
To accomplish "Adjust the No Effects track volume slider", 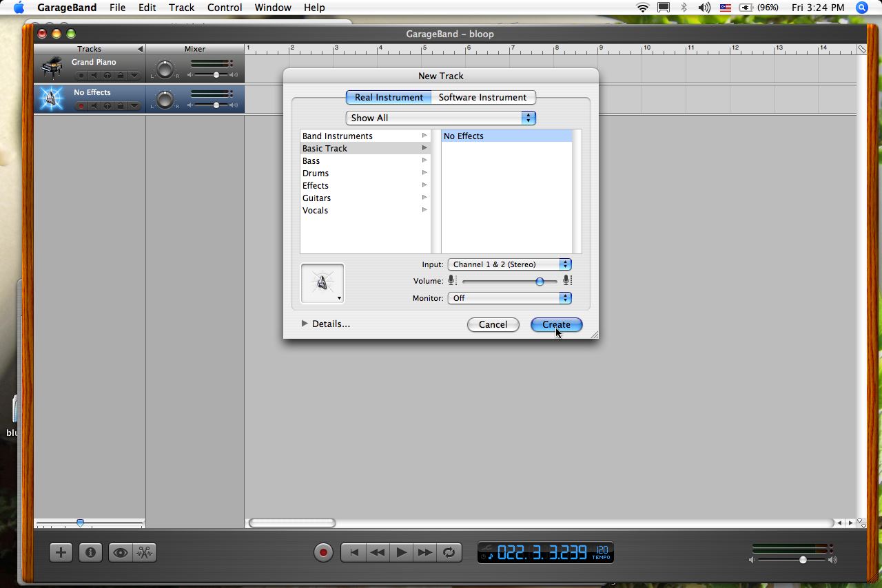I will coord(216,105).
